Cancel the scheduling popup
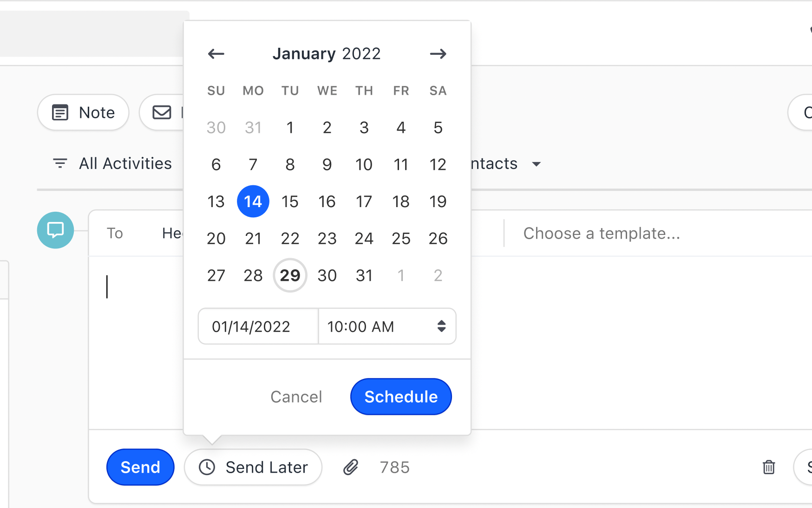Screen dimensions: 812x508 pyautogui.click(x=296, y=397)
